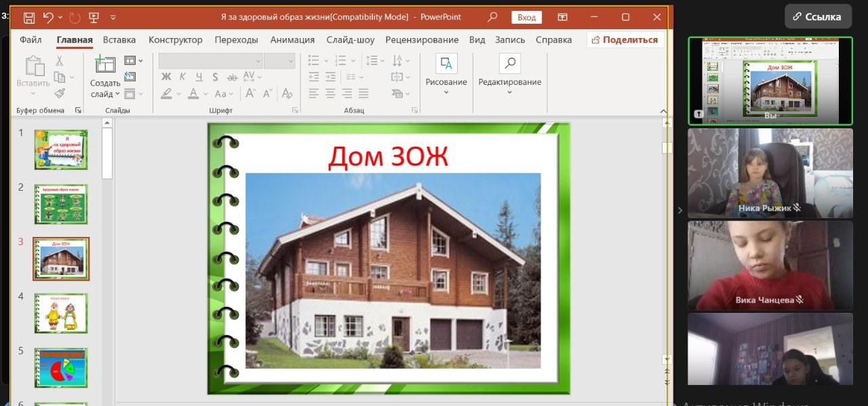Click the bulleted list icon
This screenshot has width=868, height=406.
point(313,60)
